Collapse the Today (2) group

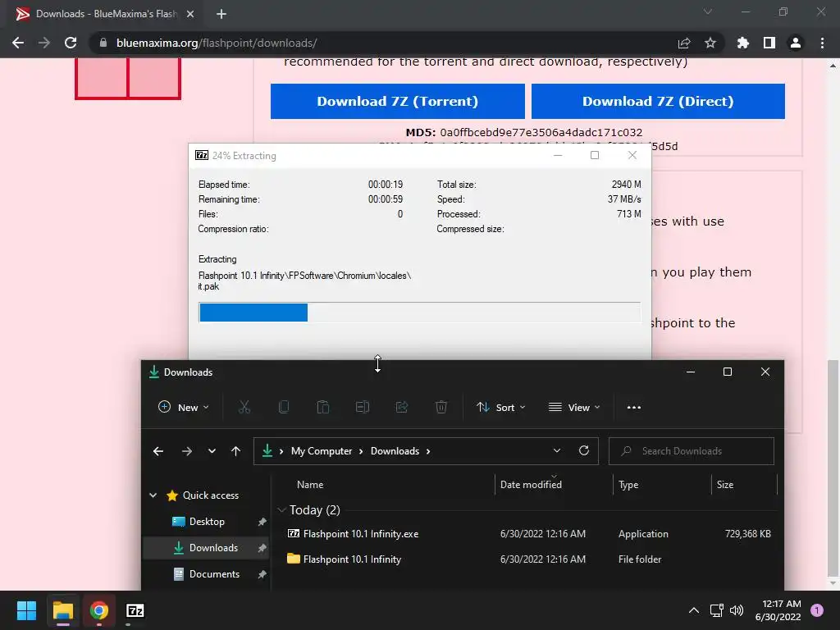282,510
